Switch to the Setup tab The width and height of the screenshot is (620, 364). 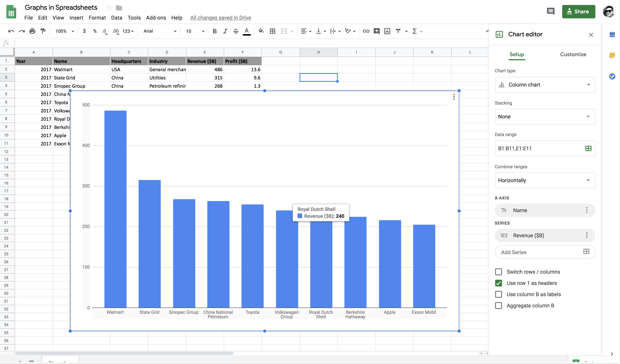[x=517, y=54]
